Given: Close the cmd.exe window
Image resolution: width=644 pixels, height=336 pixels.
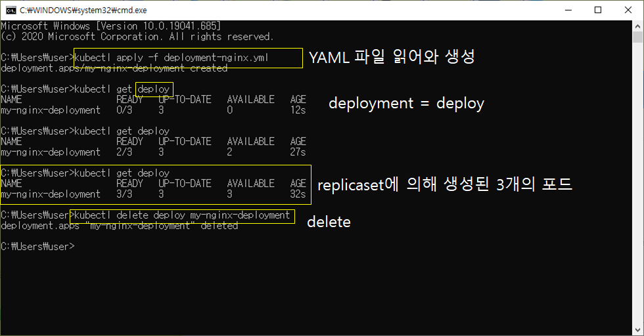Looking at the screenshot, I should click(x=628, y=10).
